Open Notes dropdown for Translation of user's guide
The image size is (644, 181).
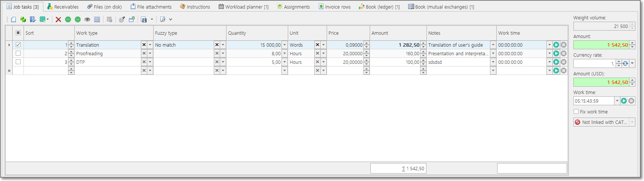click(493, 45)
